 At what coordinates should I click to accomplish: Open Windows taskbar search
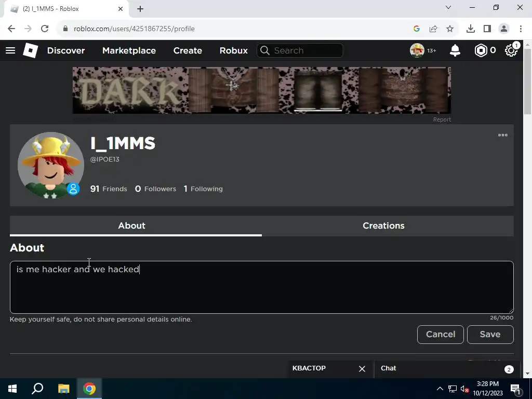37,389
